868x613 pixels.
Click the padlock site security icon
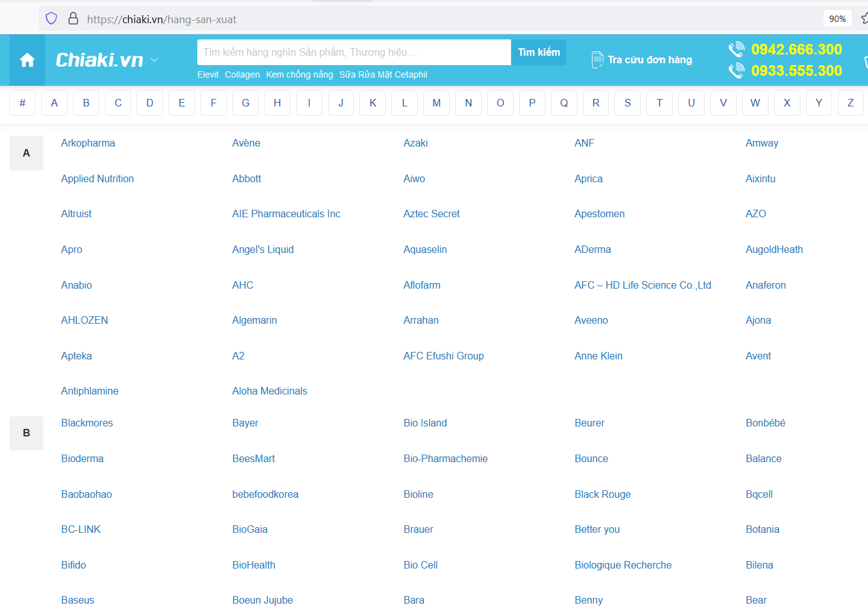(73, 19)
